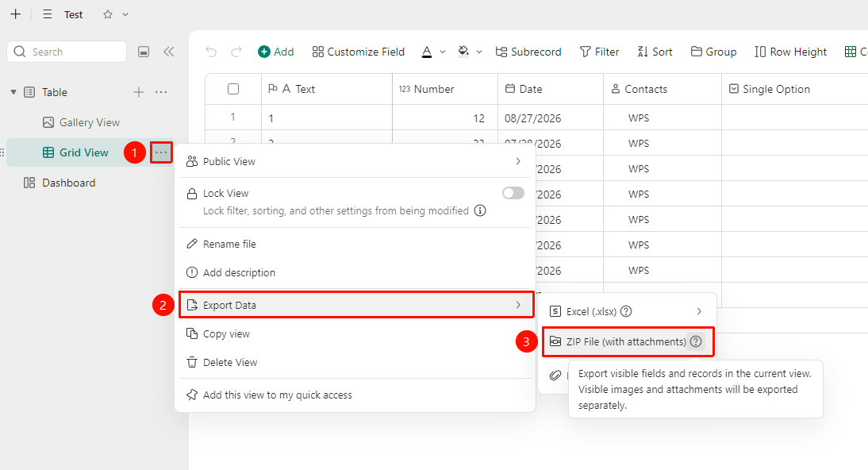Select Copy view in the menu

tap(355, 333)
